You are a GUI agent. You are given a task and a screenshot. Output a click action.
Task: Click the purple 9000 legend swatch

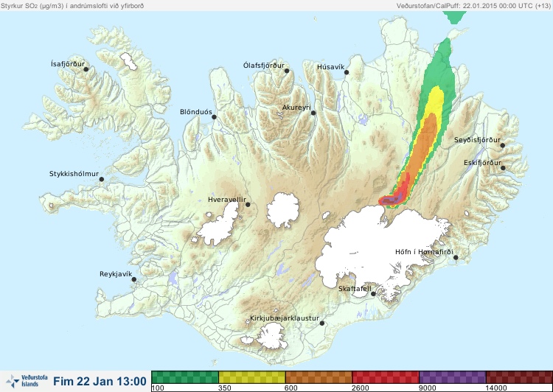click(453, 377)
